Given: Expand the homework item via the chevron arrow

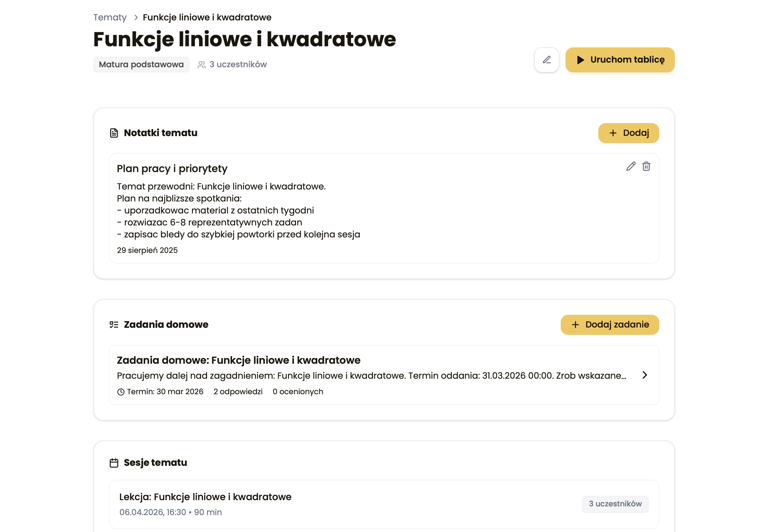Looking at the screenshot, I should point(644,375).
